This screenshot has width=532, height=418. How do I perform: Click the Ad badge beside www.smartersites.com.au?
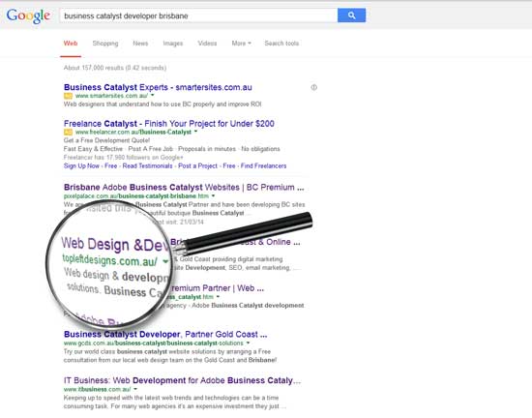tap(68, 96)
